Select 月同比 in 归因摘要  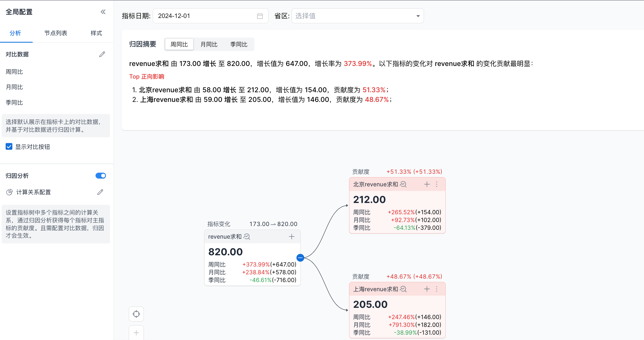click(x=209, y=45)
